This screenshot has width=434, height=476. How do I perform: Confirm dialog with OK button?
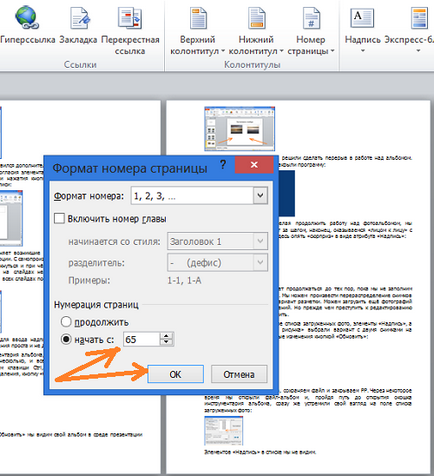coord(175,374)
